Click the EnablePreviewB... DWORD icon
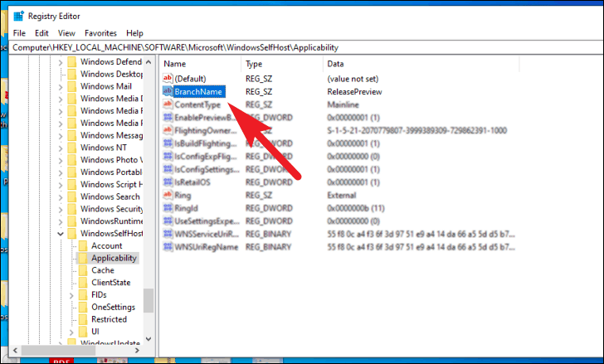Screen dimensions: 604x364 [168, 118]
